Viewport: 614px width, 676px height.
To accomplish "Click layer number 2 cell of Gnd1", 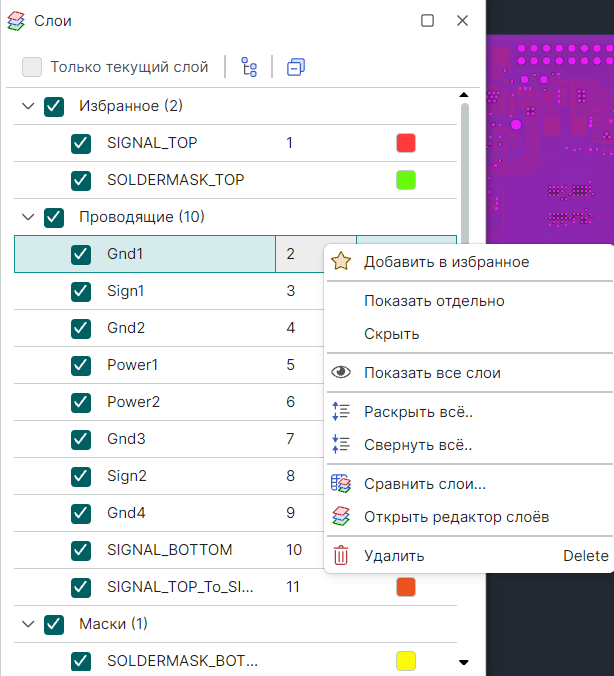I will 300,254.
